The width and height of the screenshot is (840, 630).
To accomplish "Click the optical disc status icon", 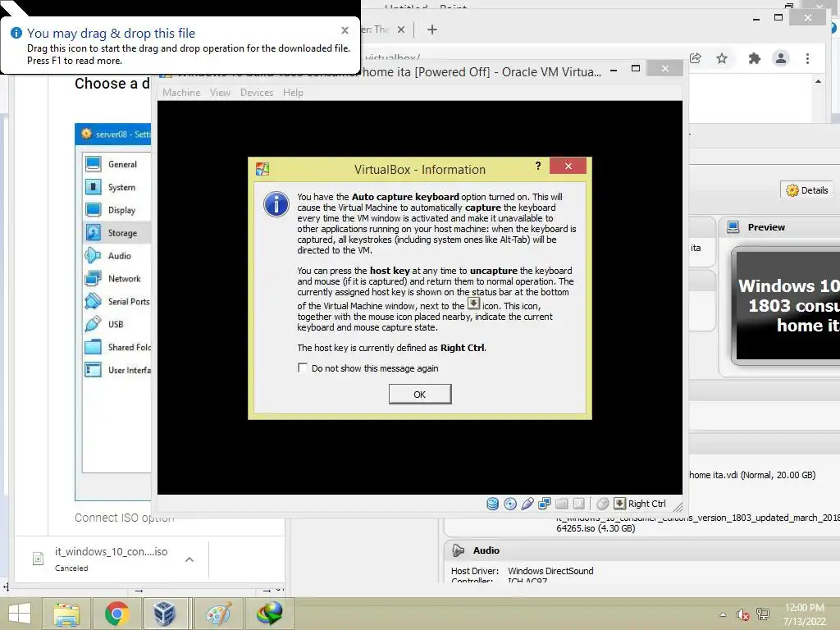I will (x=510, y=504).
